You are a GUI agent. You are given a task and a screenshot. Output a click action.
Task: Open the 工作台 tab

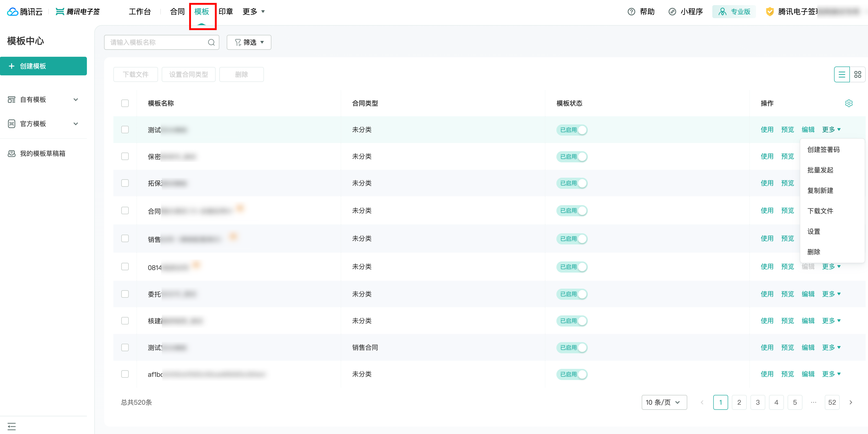tap(140, 12)
